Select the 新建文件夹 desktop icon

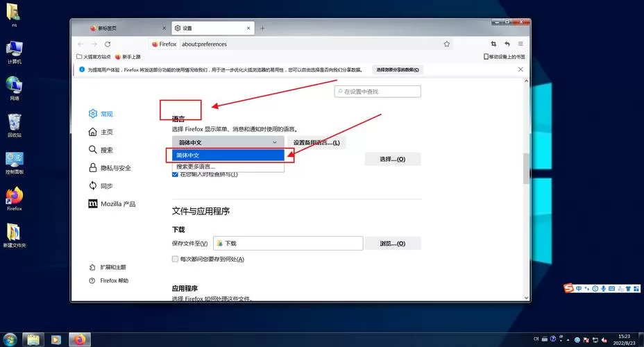15,235
